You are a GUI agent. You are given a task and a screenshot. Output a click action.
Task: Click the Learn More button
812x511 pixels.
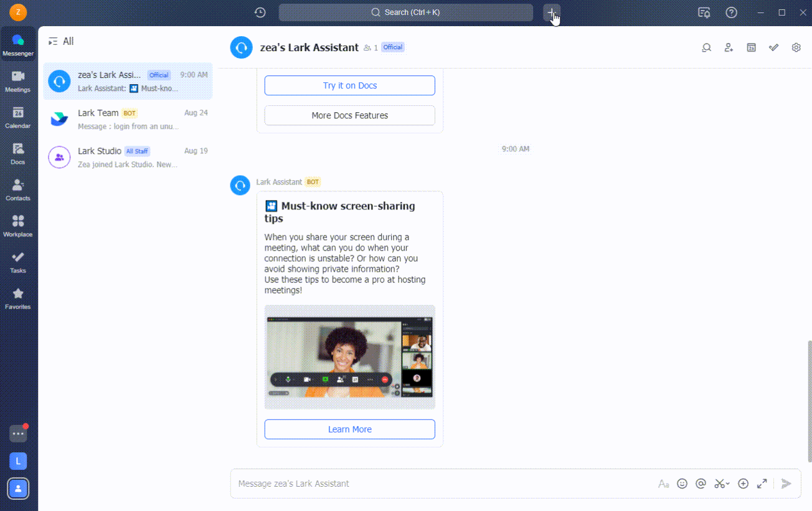coord(349,429)
